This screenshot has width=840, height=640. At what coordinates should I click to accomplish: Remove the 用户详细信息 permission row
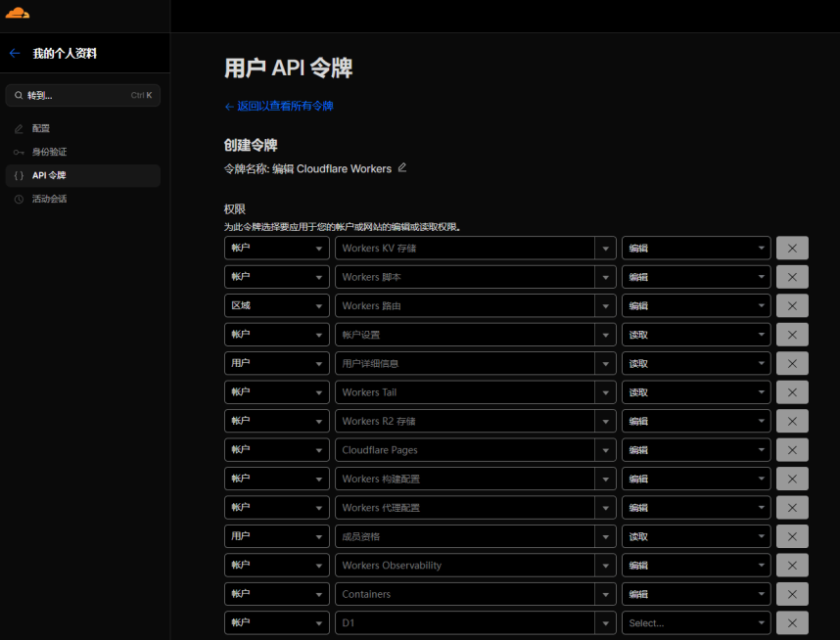pyautogui.click(x=792, y=364)
